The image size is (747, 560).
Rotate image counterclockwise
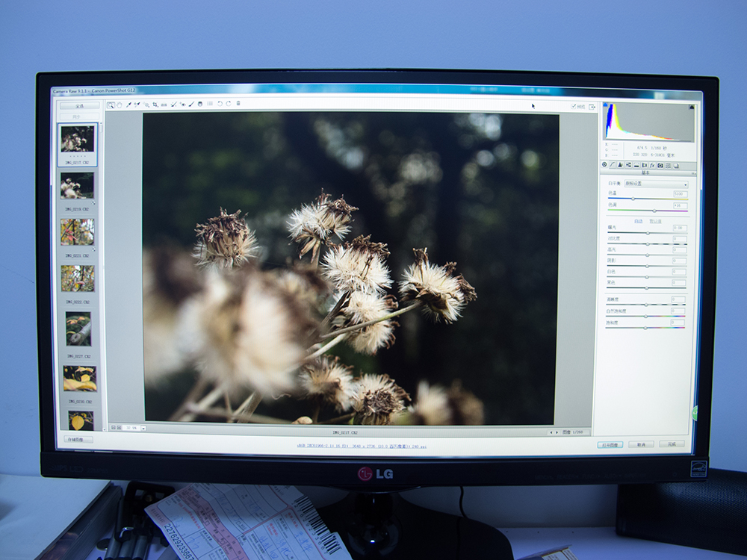(220, 103)
